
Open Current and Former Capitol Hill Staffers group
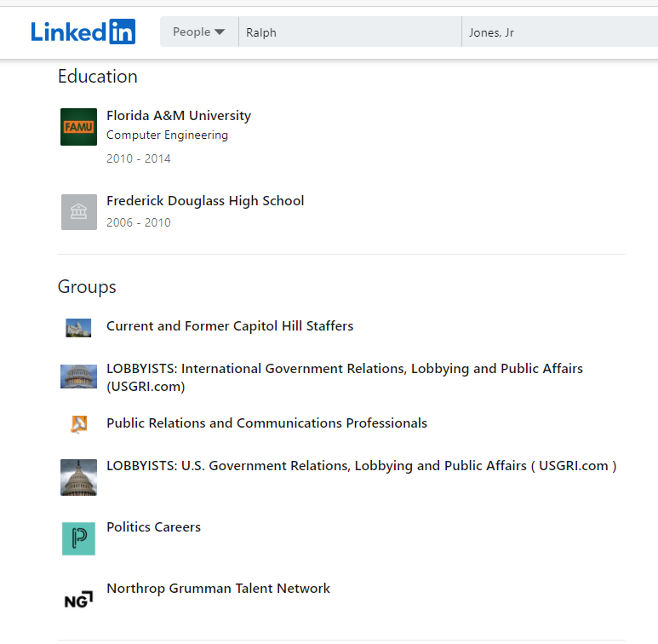[230, 325]
